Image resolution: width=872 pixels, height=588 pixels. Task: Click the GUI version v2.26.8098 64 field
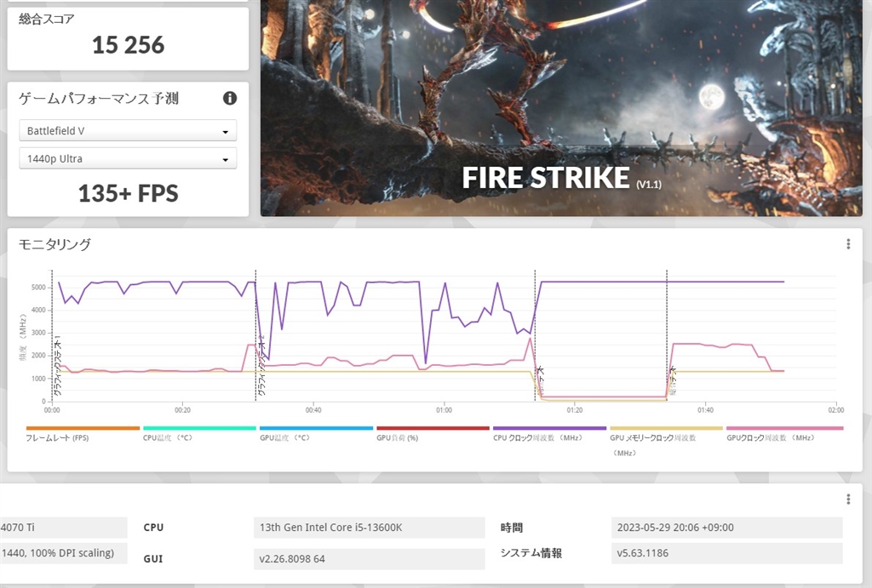click(370, 558)
